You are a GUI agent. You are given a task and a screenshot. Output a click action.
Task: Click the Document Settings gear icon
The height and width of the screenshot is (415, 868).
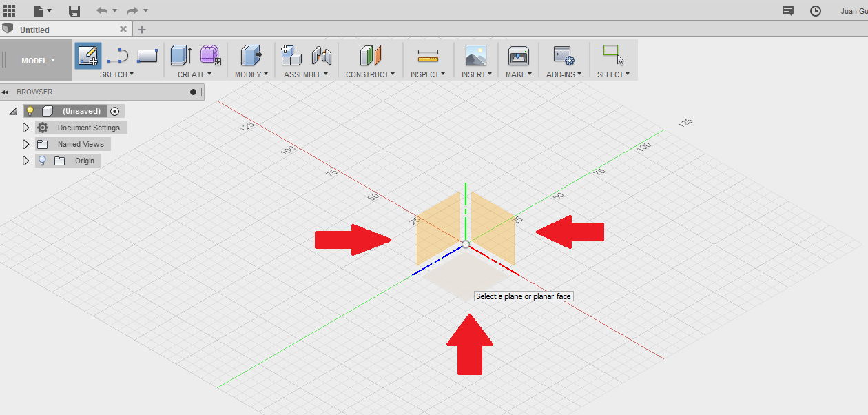[x=43, y=128]
